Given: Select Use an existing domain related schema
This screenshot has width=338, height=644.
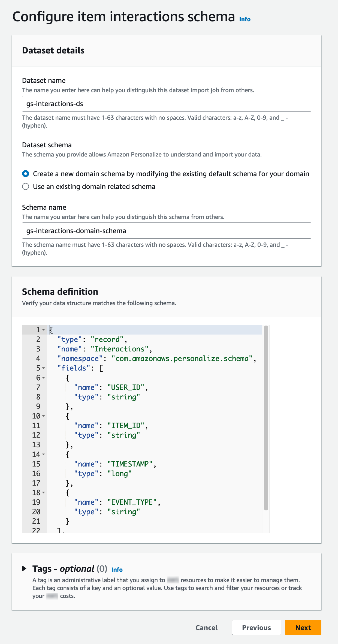Looking at the screenshot, I should (26, 186).
